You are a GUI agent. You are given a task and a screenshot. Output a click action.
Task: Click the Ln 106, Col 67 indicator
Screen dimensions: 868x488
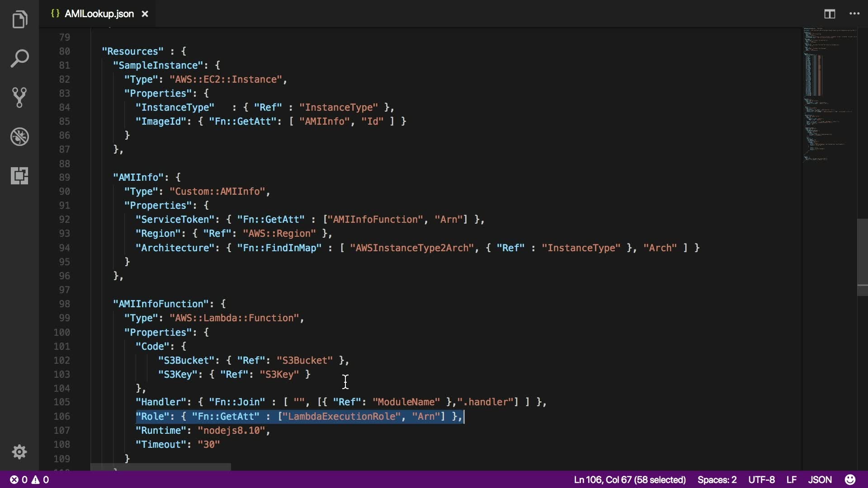tap(630, 479)
